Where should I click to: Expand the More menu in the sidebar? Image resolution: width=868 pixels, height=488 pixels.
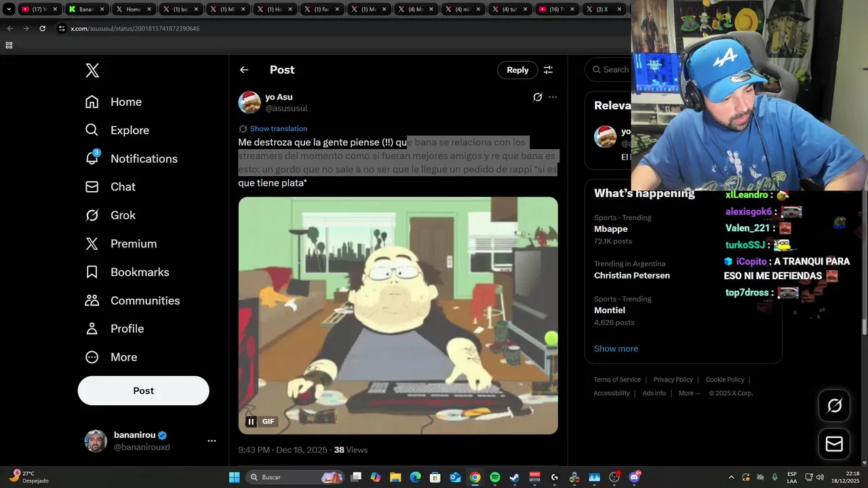[x=111, y=357]
